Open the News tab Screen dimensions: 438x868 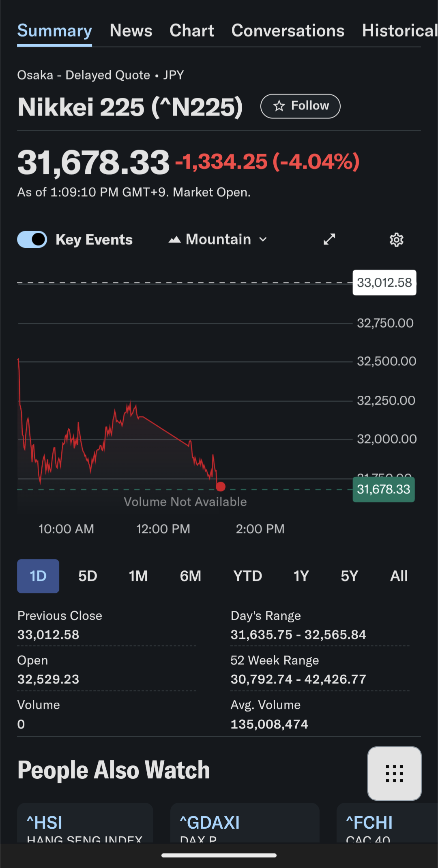[131, 31]
